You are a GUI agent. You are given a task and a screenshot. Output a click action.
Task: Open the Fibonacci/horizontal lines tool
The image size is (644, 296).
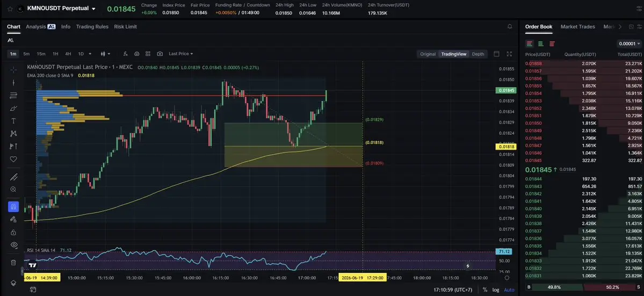click(x=13, y=95)
